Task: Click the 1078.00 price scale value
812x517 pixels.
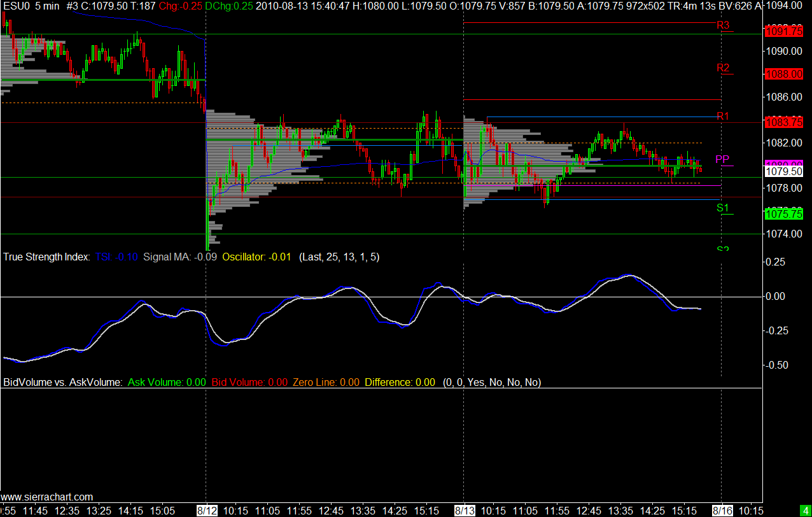Action: click(785, 188)
